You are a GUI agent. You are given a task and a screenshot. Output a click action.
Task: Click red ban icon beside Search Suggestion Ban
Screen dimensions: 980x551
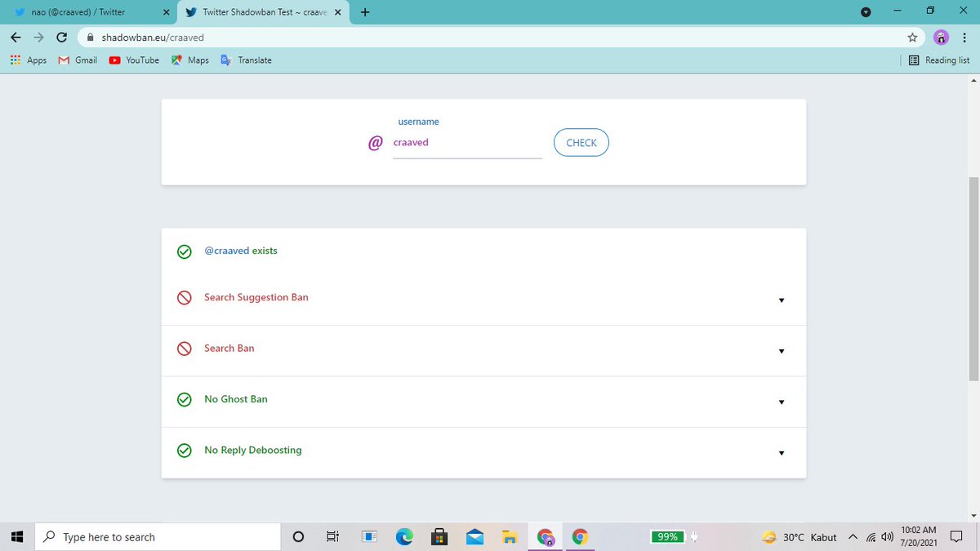click(185, 298)
